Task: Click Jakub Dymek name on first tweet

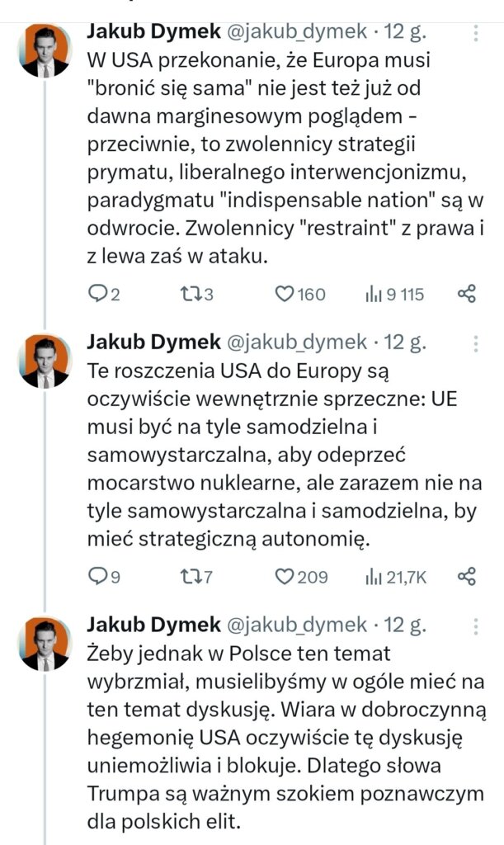Action: coord(153,32)
